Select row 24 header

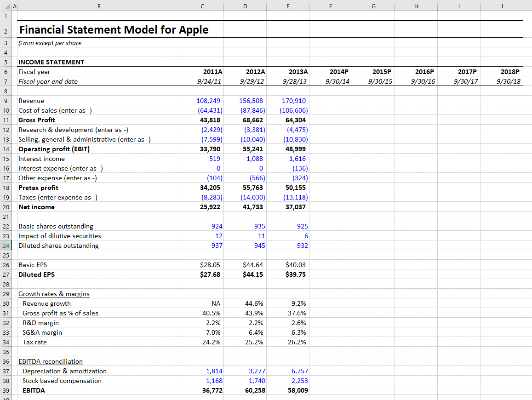[6, 245]
